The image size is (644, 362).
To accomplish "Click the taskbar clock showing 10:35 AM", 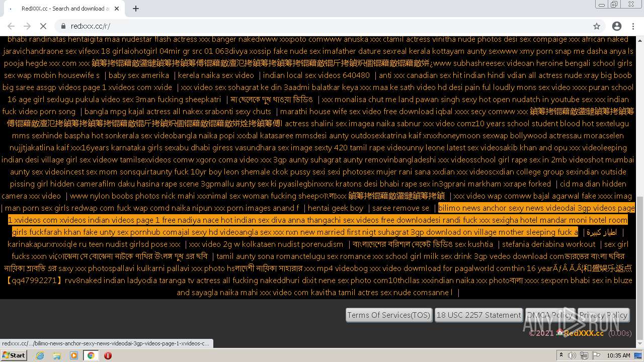I will (618, 355).
